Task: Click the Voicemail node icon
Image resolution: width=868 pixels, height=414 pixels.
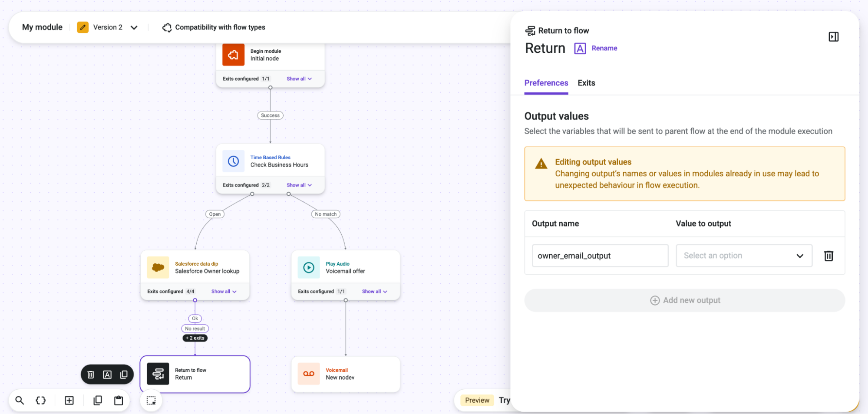Action: [309, 374]
